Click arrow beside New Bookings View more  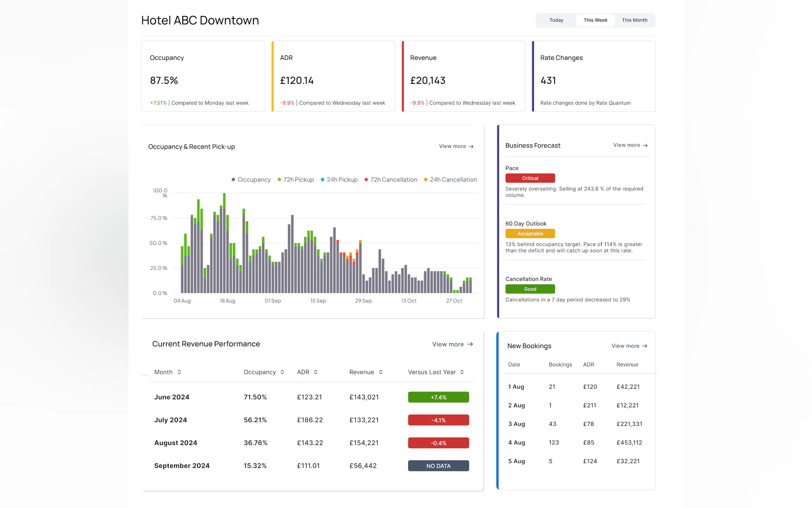[x=644, y=346]
